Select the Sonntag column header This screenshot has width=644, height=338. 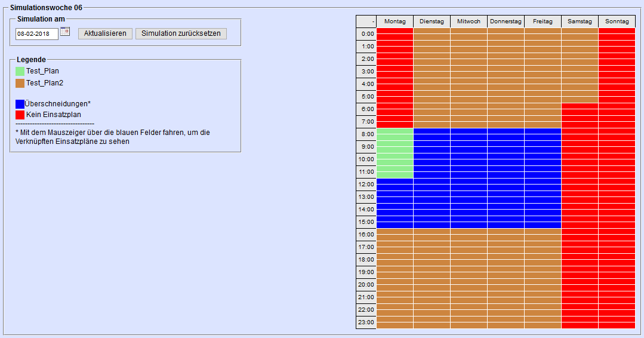pyautogui.click(x=617, y=21)
